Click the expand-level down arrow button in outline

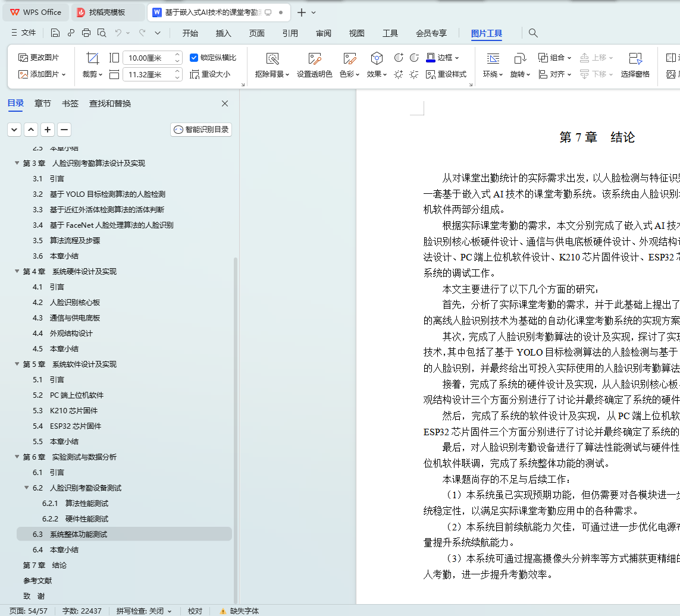click(x=14, y=130)
